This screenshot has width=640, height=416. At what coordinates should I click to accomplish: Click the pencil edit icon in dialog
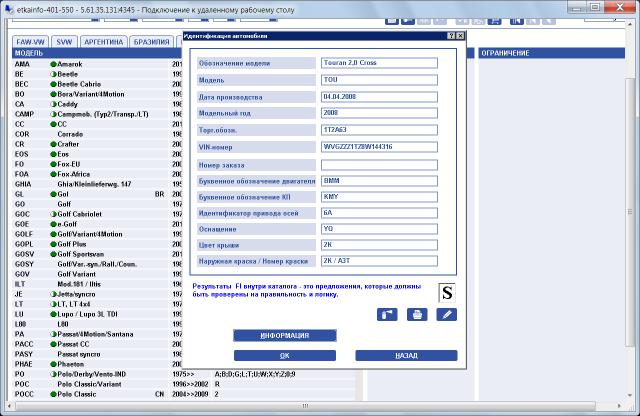447,315
